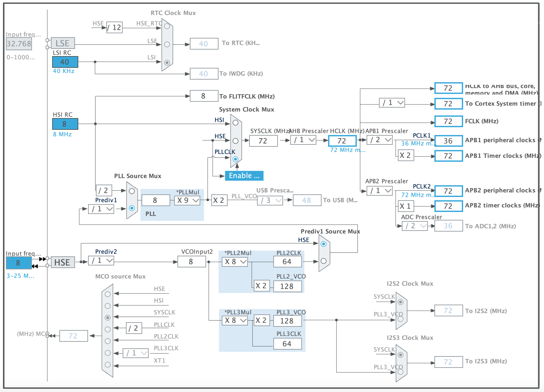Click the To IWDG 40 value box
Image resolution: width=544 pixels, height=392 pixels.
pos(204,74)
